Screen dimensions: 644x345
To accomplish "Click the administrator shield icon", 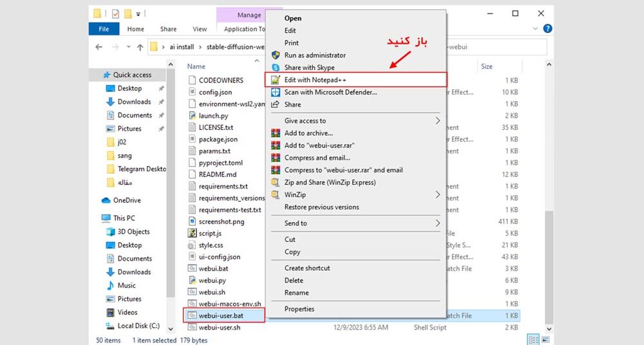I will (276, 55).
